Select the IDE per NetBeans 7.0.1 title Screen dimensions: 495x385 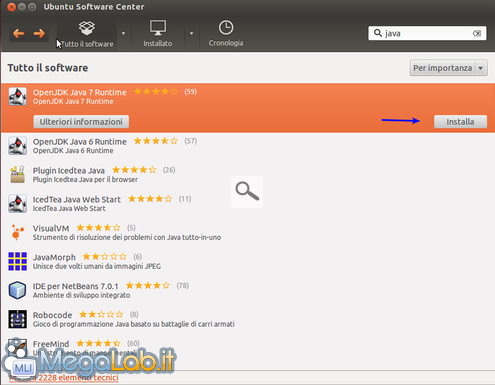point(75,286)
